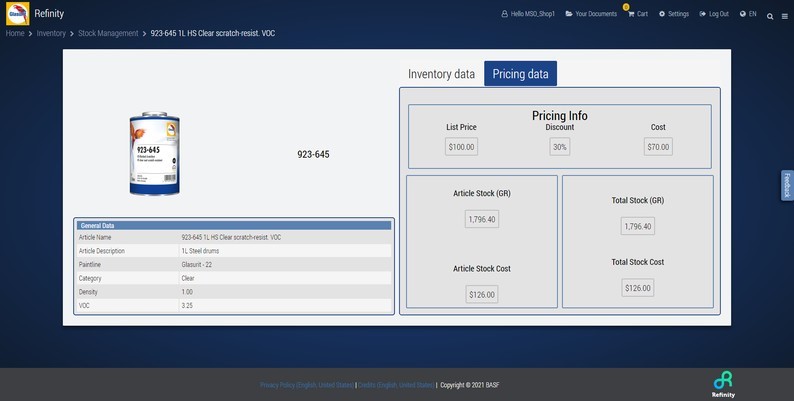Click the Density value 1.00
The width and height of the screenshot is (794, 401).
[x=187, y=292]
